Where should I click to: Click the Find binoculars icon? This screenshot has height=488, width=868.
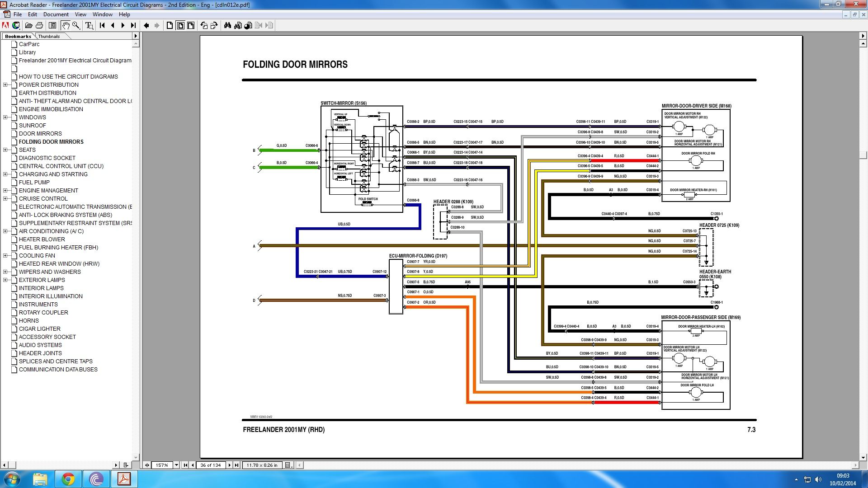click(227, 25)
